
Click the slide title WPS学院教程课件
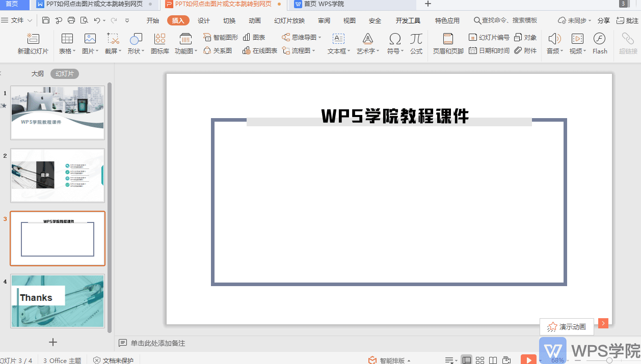click(x=395, y=116)
